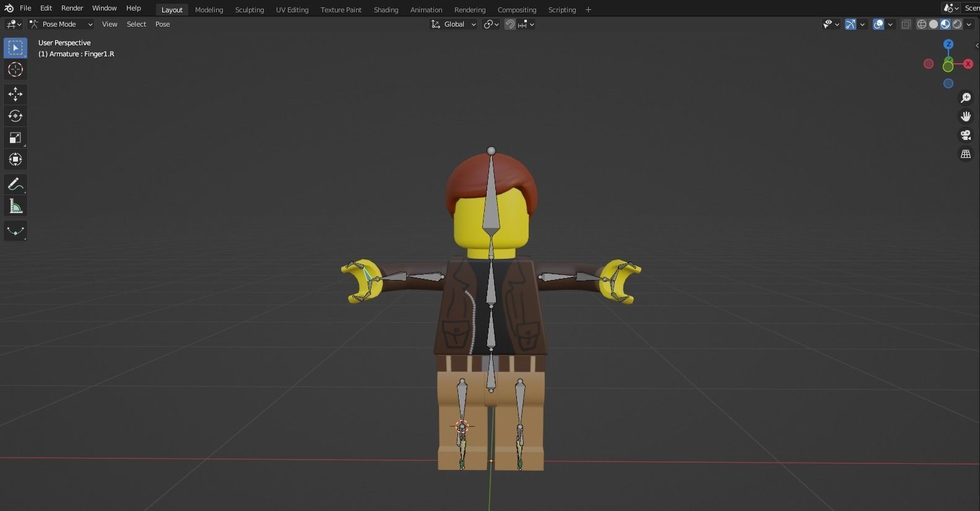
Task: Select the Transform tool
Action: click(15, 159)
